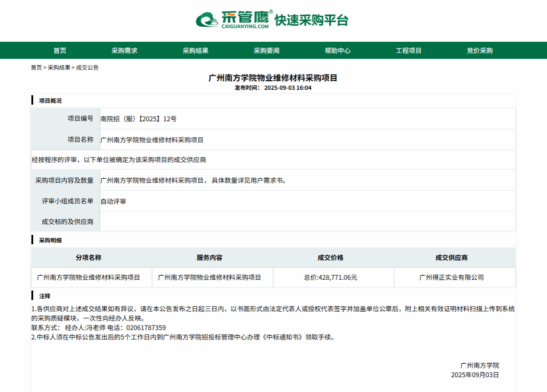Click the 项目编号 label cell
The width and height of the screenshot is (547, 392).
click(66, 119)
